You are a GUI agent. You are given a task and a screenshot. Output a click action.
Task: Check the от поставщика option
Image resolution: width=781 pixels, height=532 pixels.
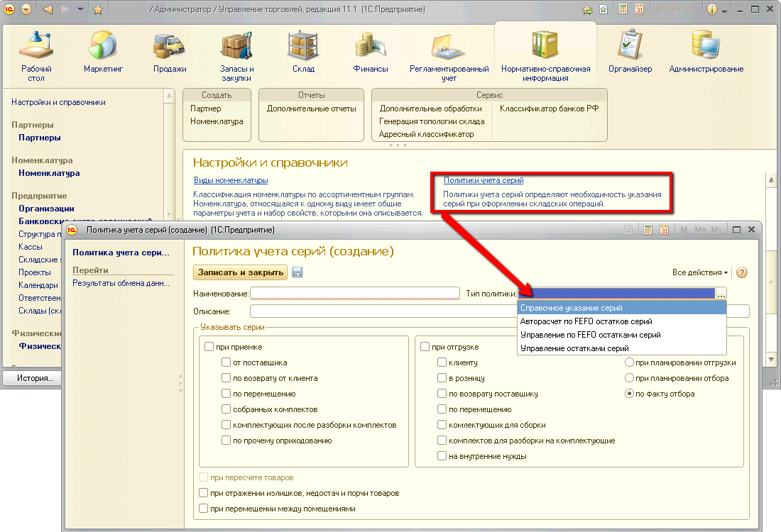point(226,362)
